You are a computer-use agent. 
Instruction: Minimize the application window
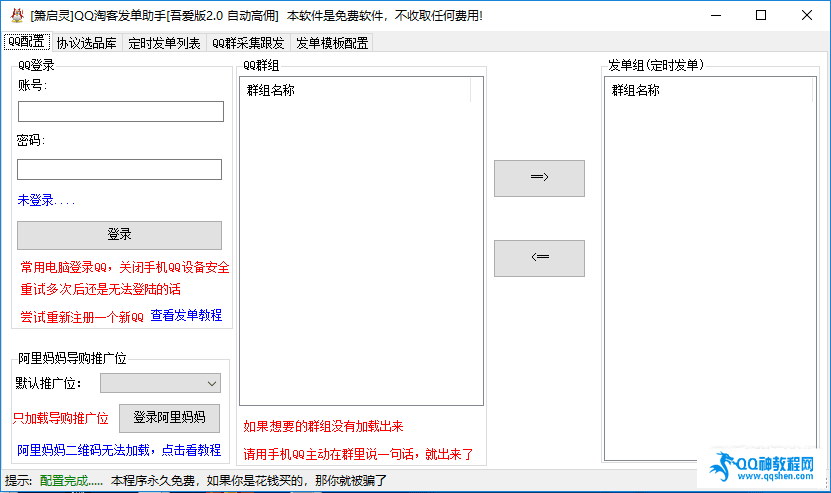tap(716, 15)
